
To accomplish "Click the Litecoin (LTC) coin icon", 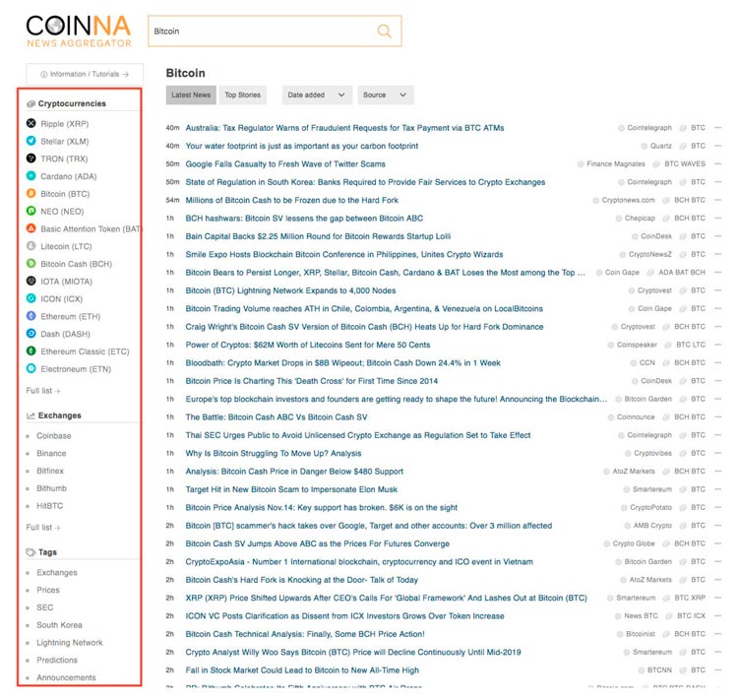I will [x=31, y=246].
